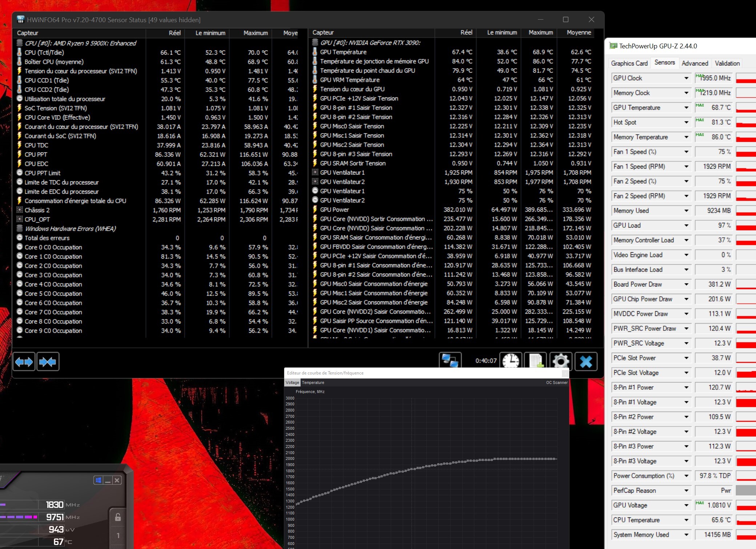Switch to GPU-Z Graphics Card tab
This screenshot has width=756, height=549.
tap(629, 63)
